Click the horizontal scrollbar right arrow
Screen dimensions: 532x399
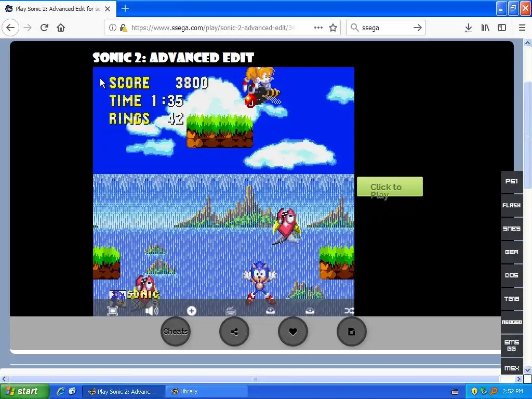point(519,379)
